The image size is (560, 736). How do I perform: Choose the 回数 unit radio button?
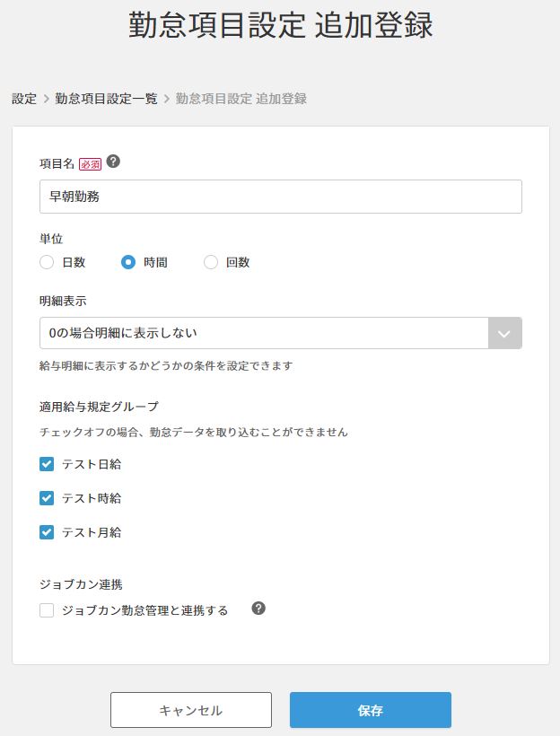point(211,262)
